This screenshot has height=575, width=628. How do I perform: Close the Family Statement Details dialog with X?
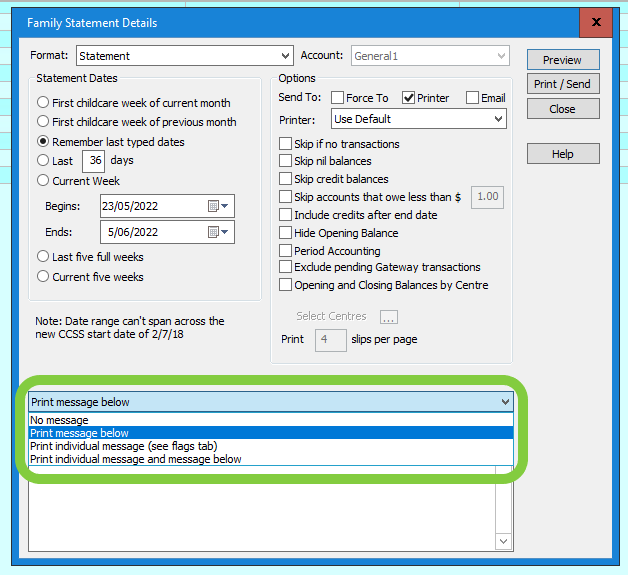click(x=596, y=22)
